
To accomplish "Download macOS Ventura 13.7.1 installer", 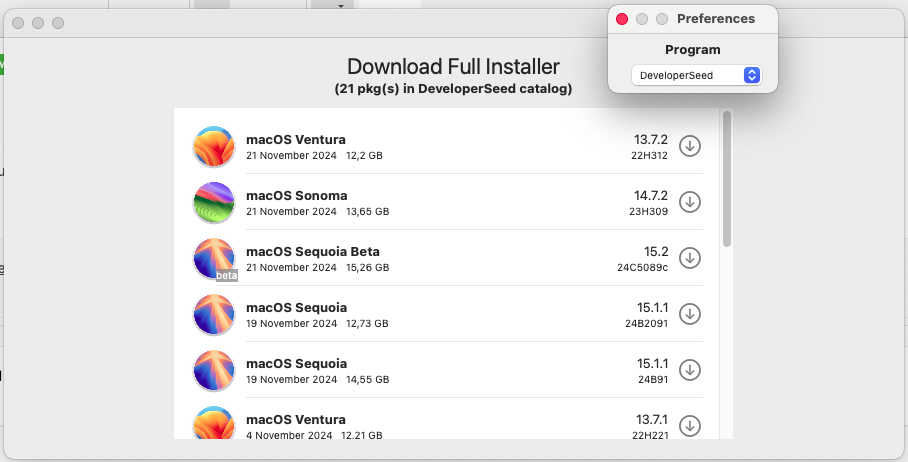I will [690, 426].
